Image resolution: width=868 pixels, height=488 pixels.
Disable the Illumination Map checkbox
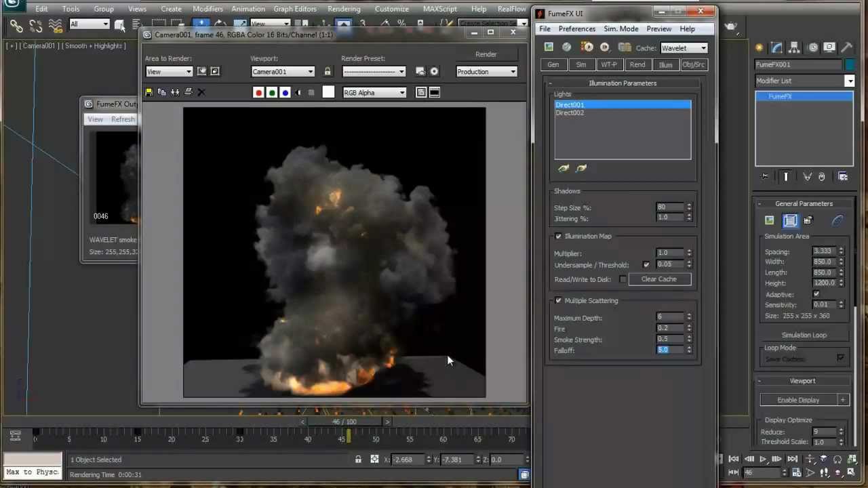click(559, 237)
